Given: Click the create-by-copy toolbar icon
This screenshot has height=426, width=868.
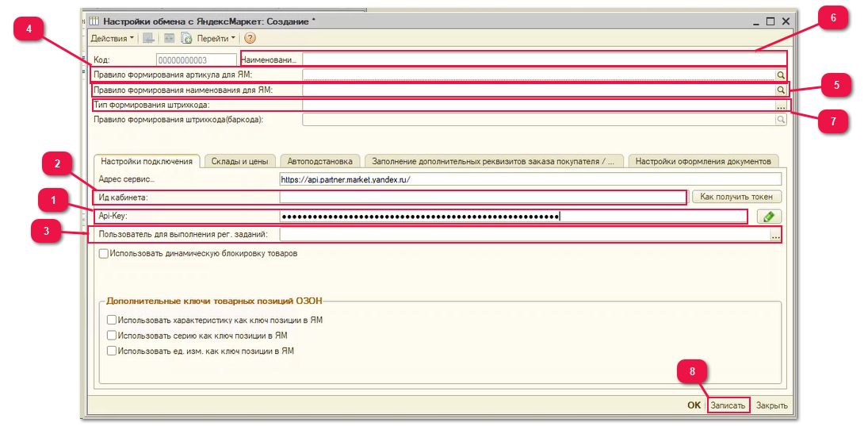Looking at the screenshot, I should tap(186, 38).
